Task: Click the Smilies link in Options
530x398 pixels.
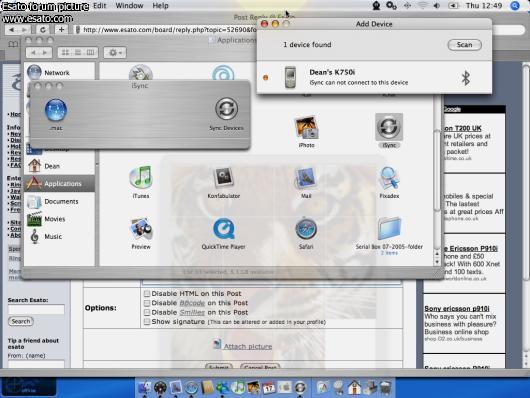Action: click(192, 312)
